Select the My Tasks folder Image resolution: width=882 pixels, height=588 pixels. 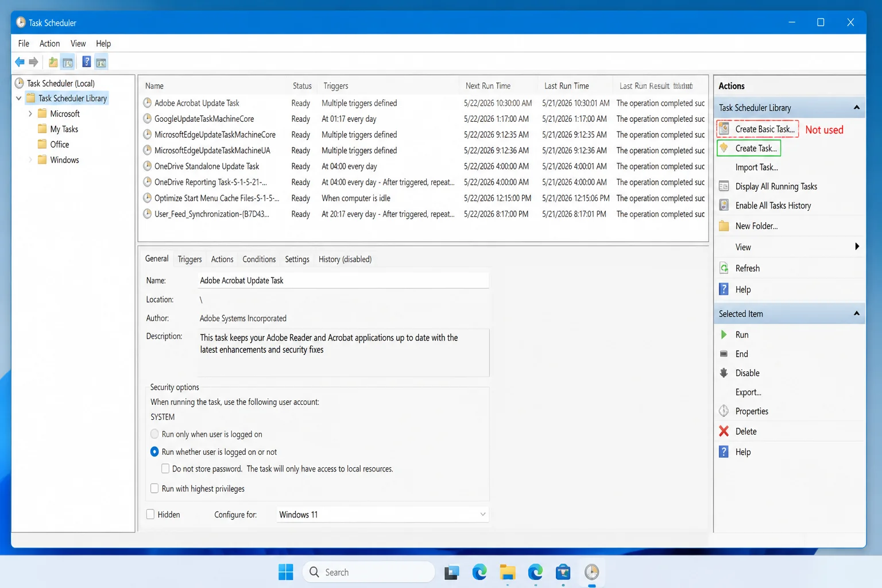tap(64, 129)
